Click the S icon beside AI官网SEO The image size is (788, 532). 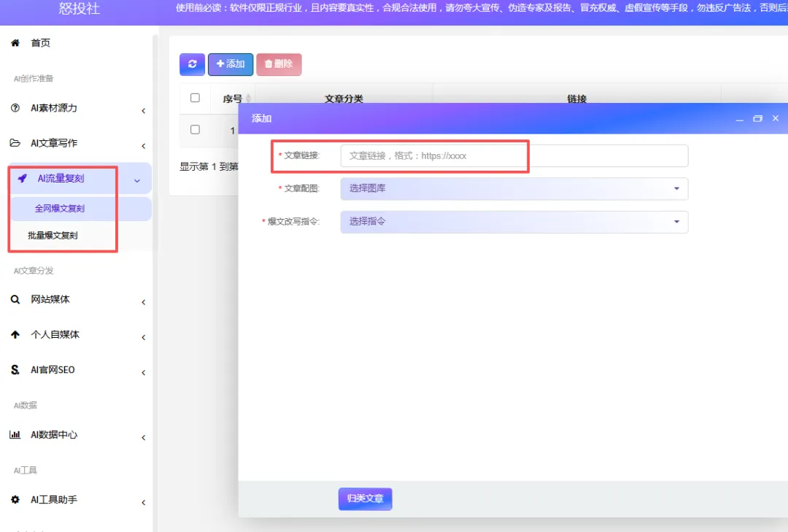coord(16,369)
